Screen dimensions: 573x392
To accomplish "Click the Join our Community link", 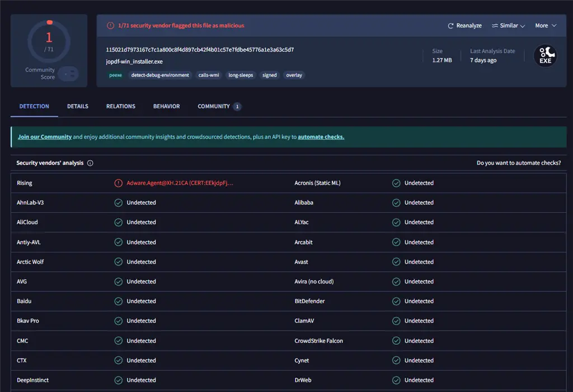I will pos(45,137).
